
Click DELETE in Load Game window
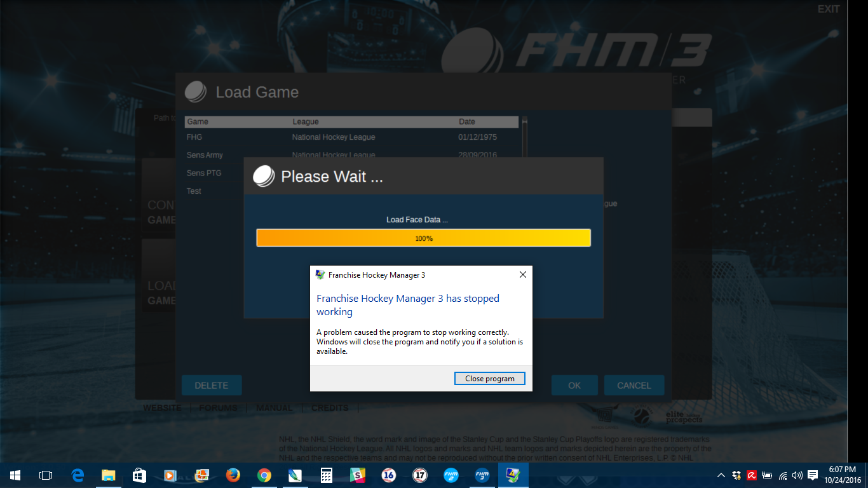click(x=212, y=385)
